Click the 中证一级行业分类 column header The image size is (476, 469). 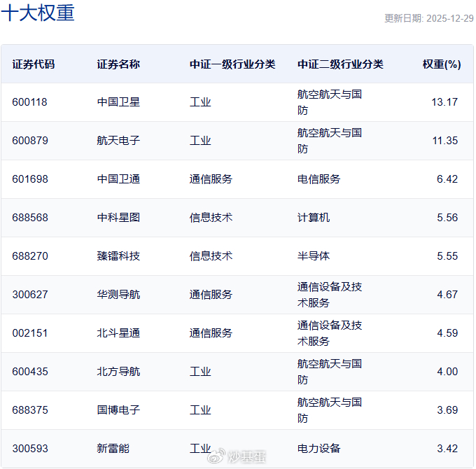[x=232, y=64]
